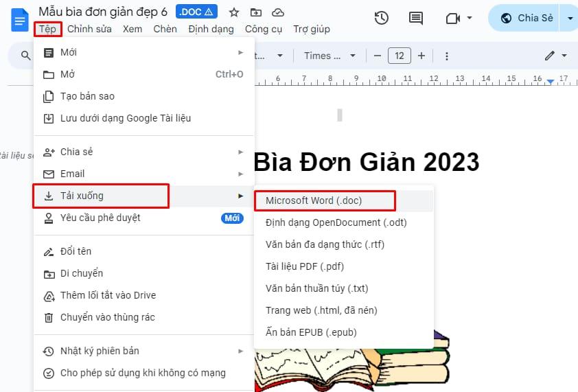Click the Google Docs home icon
The width and height of the screenshot is (578, 392).
(x=19, y=20)
